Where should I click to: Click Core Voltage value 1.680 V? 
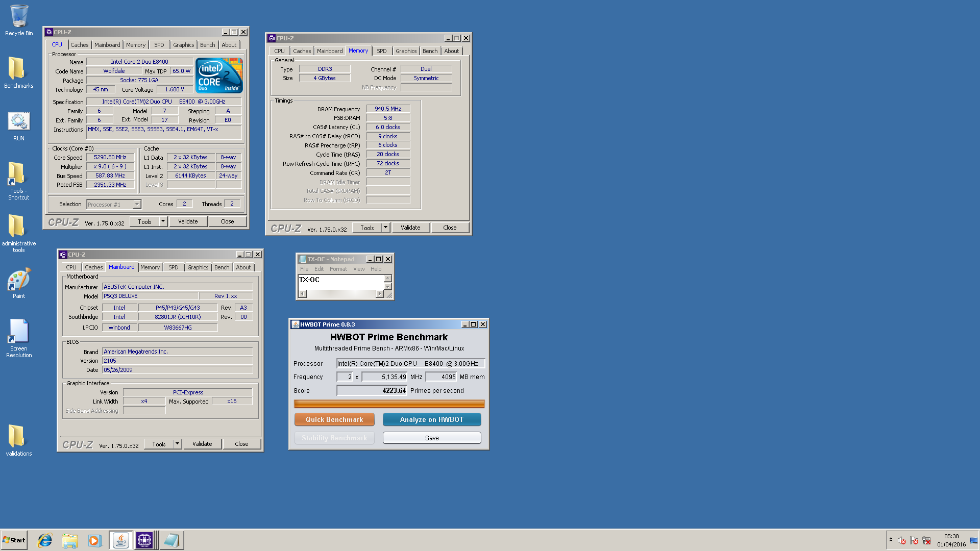click(175, 89)
